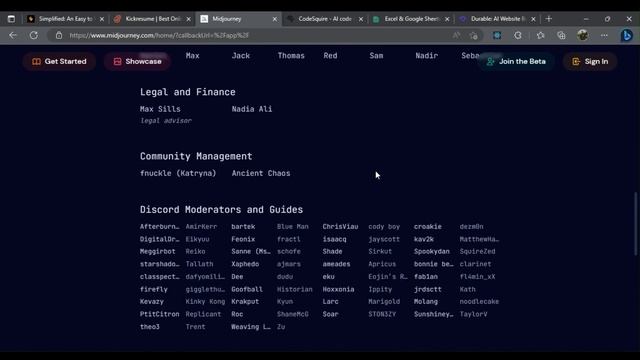Click moderator name Kinky Kong
640x360 pixels.
[x=205, y=302]
